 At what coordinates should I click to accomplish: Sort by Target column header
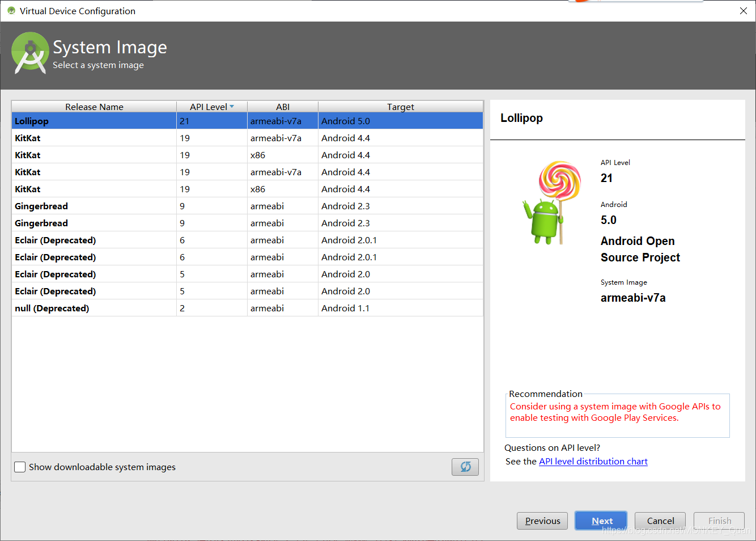click(x=401, y=107)
